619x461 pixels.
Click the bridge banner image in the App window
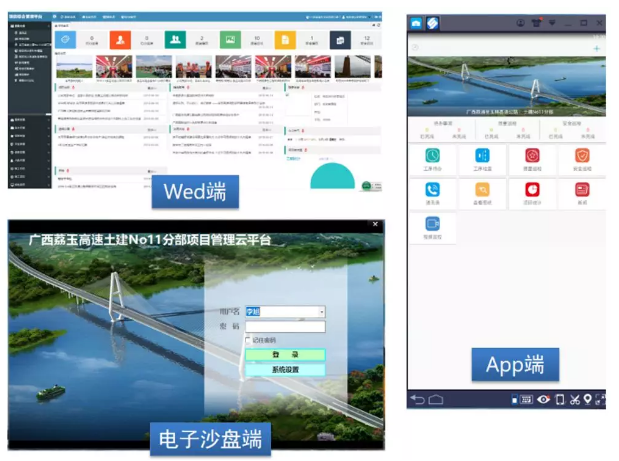point(507,86)
